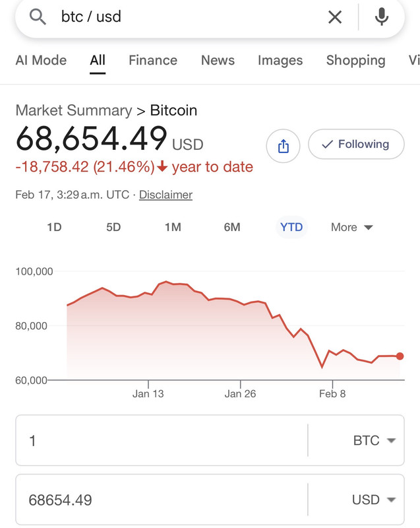Switch to the Finance tab
Screen dimensions: 420x528
(153, 60)
